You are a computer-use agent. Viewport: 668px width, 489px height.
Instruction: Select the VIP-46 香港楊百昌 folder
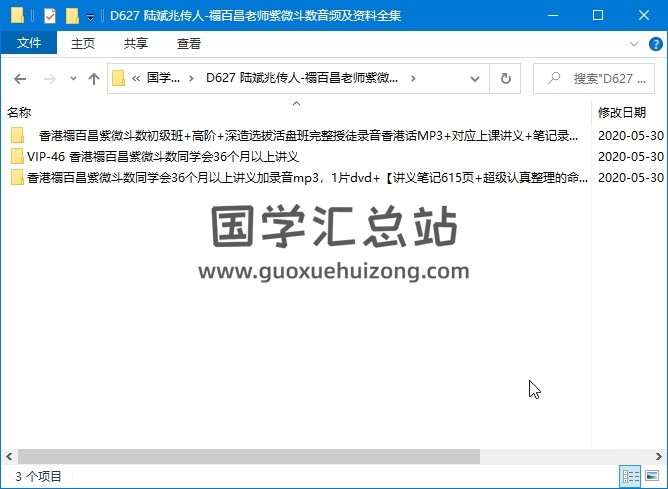pyautogui.click(x=162, y=156)
